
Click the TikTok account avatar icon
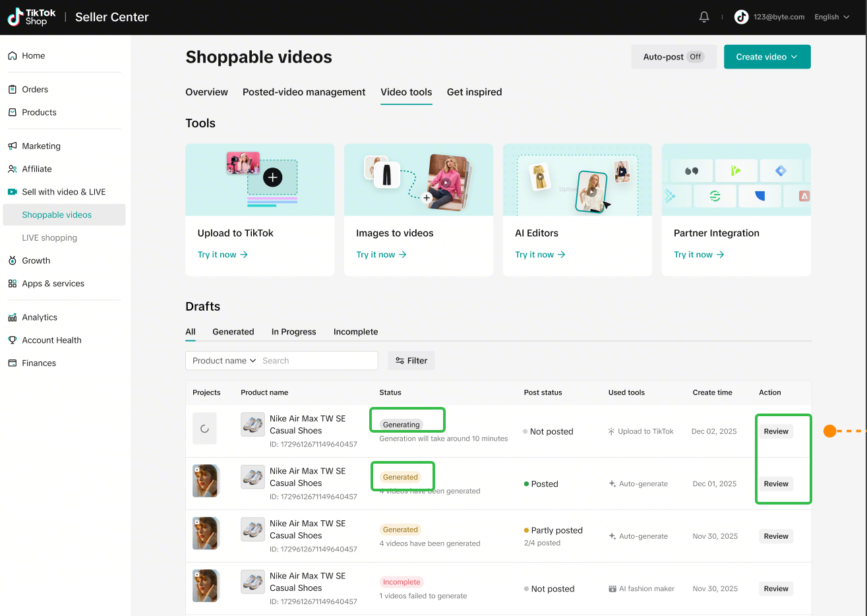pyautogui.click(x=742, y=17)
